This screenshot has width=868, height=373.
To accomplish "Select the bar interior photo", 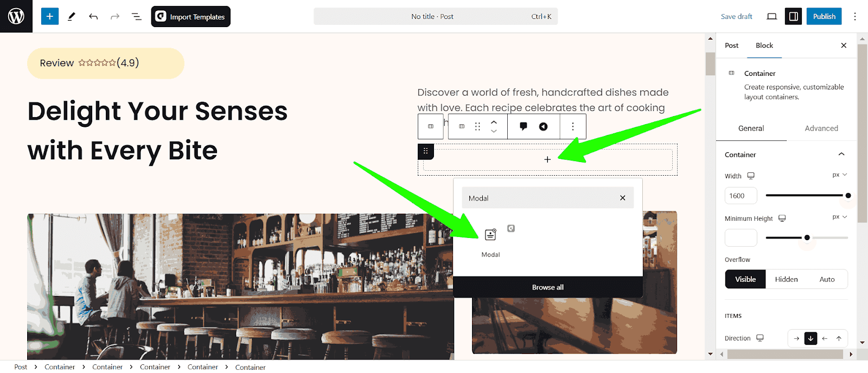I will [x=240, y=286].
